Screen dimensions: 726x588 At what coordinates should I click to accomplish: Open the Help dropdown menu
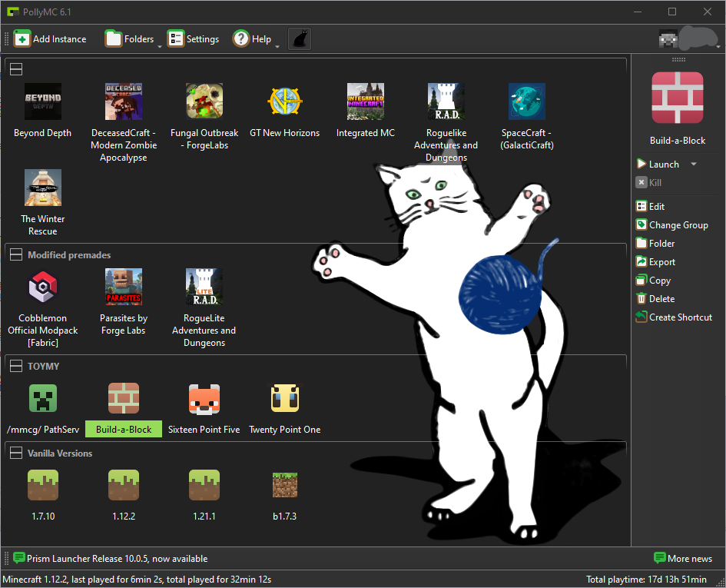click(277, 46)
